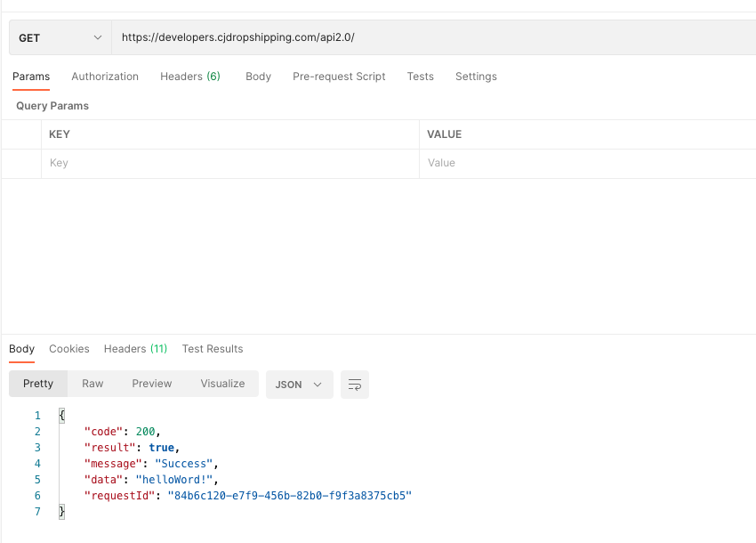This screenshot has height=543, width=756.
Task: Show the response Preview view
Action: (x=152, y=384)
